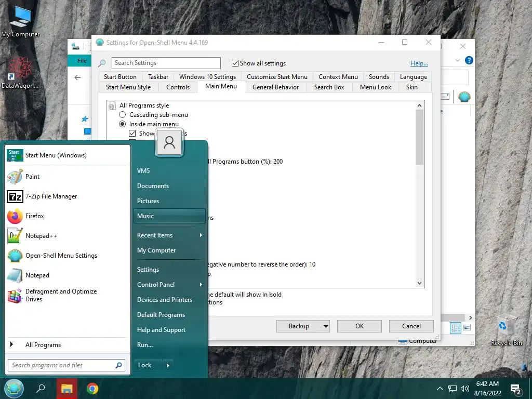Open the Search Box tab

coord(329,87)
